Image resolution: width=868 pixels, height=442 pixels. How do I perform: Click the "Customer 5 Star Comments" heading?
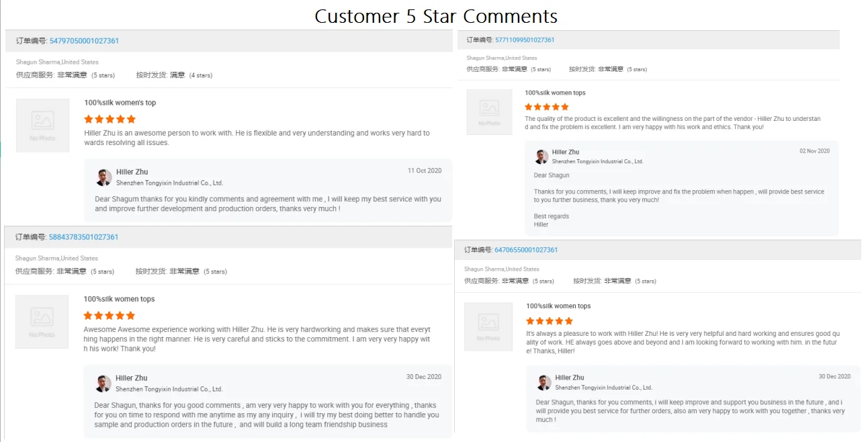click(x=436, y=16)
